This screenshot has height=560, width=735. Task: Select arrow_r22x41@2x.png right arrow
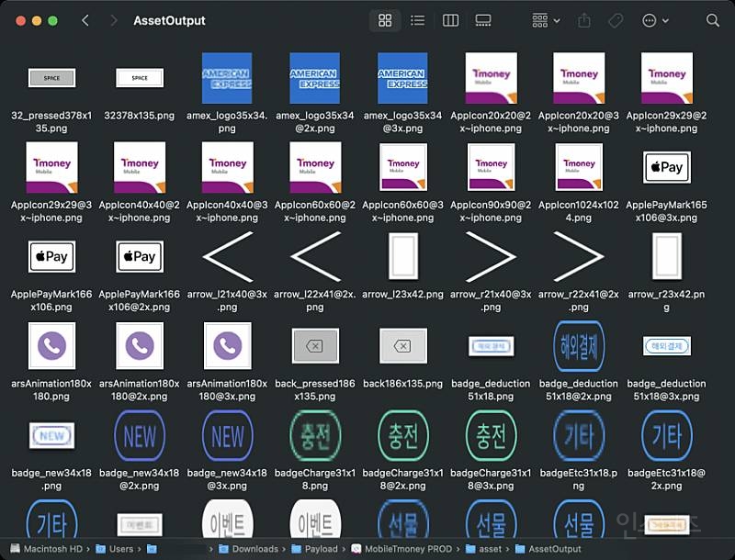pyautogui.click(x=579, y=256)
